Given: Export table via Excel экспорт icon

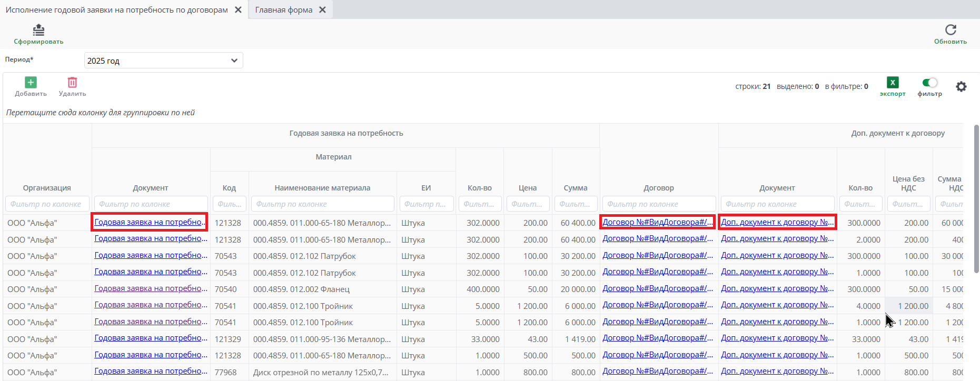Looking at the screenshot, I should [x=892, y=83].
